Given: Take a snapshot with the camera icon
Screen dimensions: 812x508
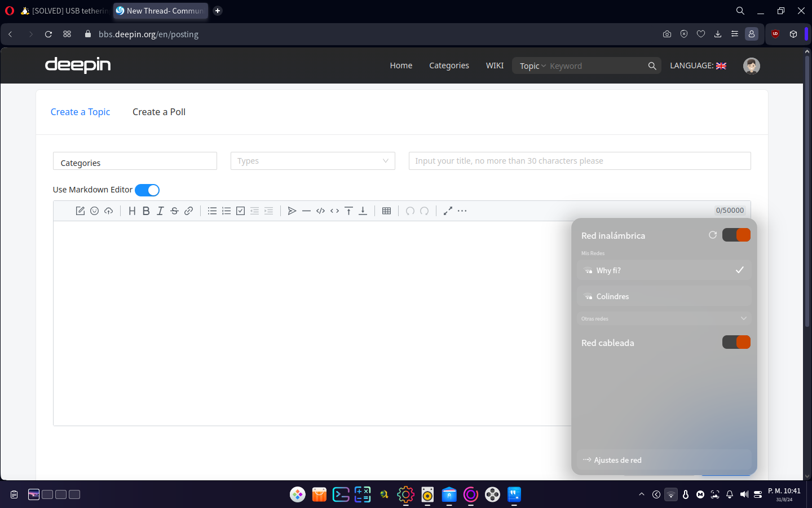Looking at the screenshot, I should coord(667,34).
